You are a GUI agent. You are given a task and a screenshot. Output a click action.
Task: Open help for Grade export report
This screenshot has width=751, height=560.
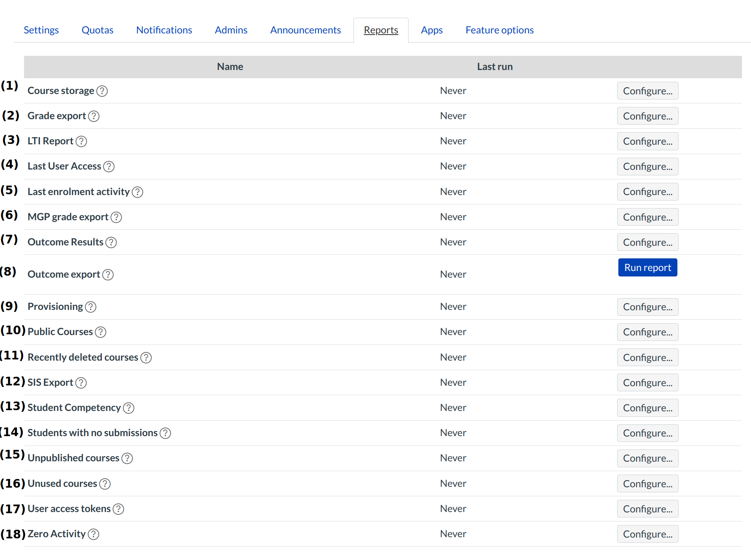click(93, 116)
